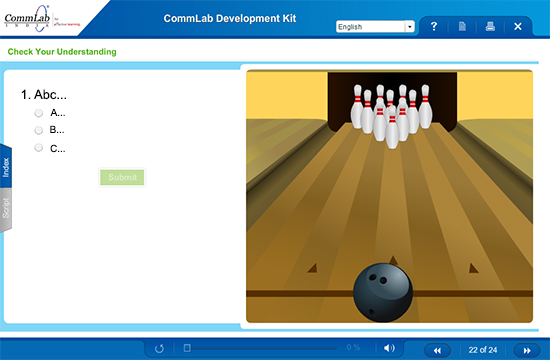Go to next slide forward button
550x360 pixels.
coord(527,350)
